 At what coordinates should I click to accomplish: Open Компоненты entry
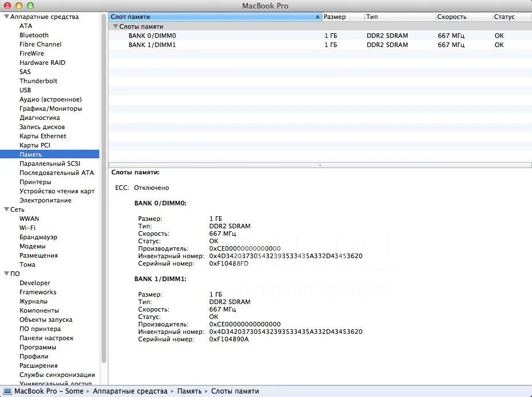(x=39, y=310)
